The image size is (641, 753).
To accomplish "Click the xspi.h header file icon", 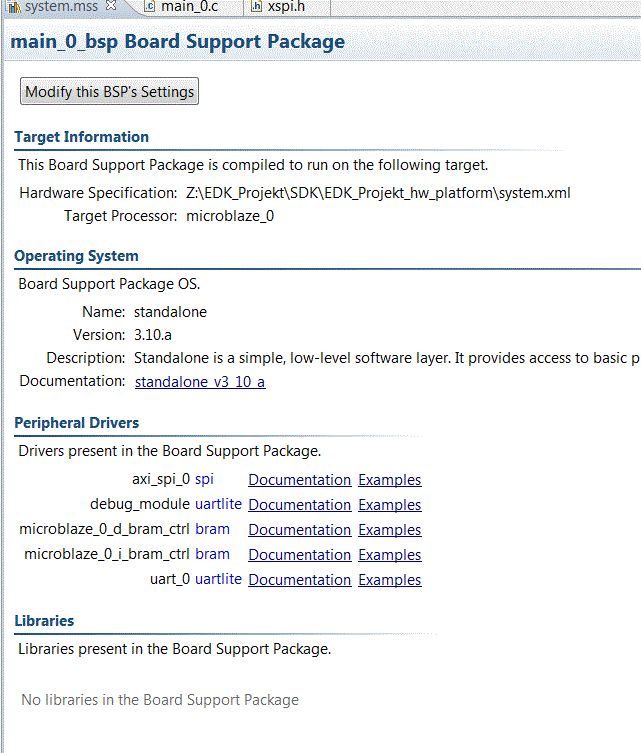I will coord(257,7).
